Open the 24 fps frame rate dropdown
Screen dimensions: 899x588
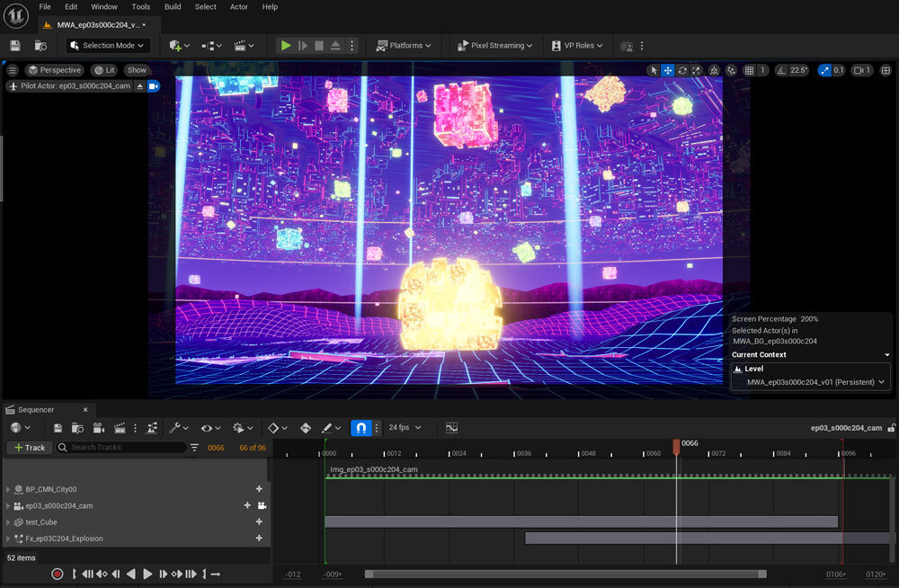coord(404,428)
